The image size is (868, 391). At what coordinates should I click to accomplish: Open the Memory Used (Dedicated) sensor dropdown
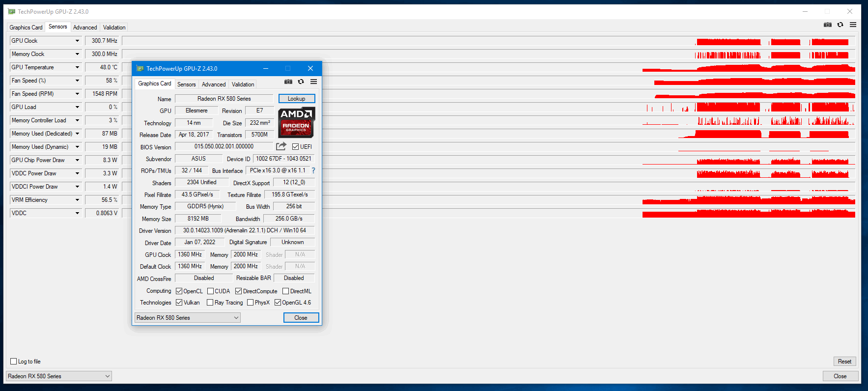(77, 134)
